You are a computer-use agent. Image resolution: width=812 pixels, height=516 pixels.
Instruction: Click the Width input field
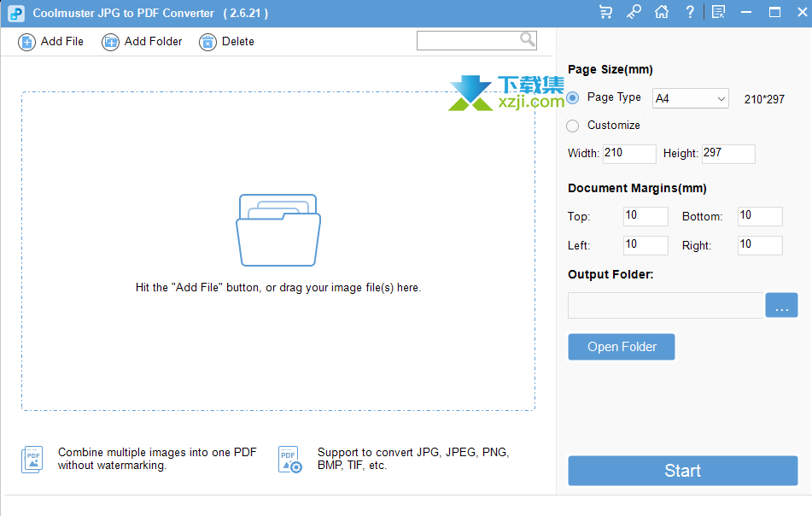tap(629, 154)
